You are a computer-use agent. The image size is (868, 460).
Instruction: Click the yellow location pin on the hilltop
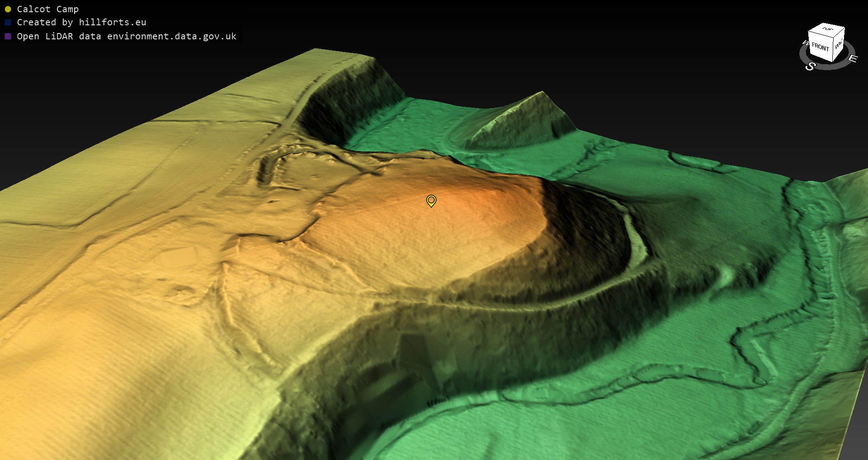(x=431, y=200)
